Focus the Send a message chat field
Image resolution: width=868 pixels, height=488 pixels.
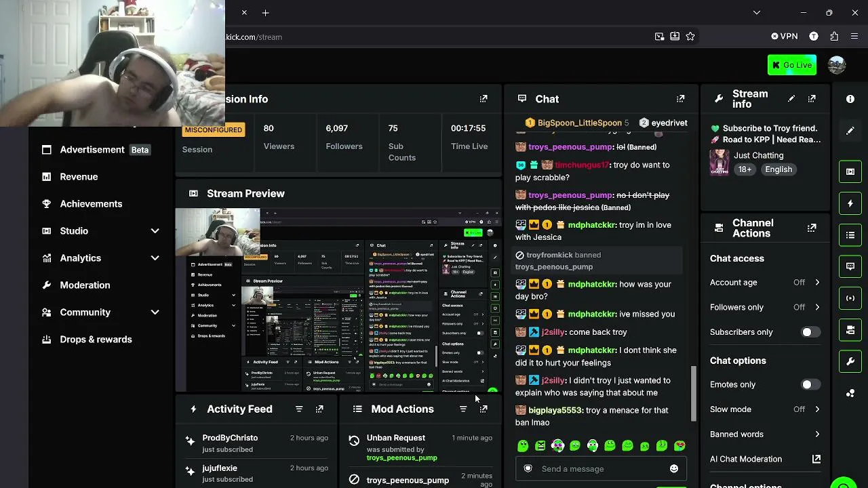pyautogui.click(x=600, y=469)
